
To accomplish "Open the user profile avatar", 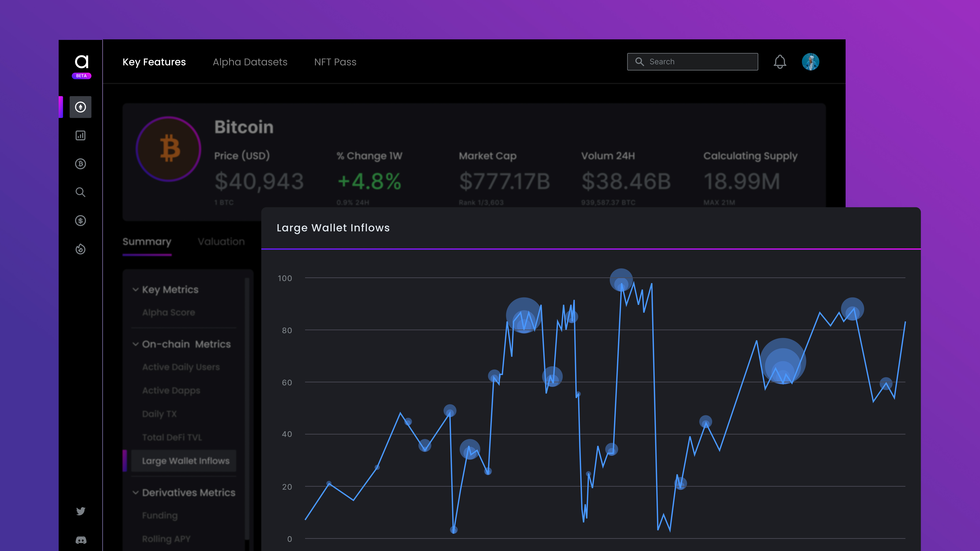I will pyautogui.click(x=810, y=62).
